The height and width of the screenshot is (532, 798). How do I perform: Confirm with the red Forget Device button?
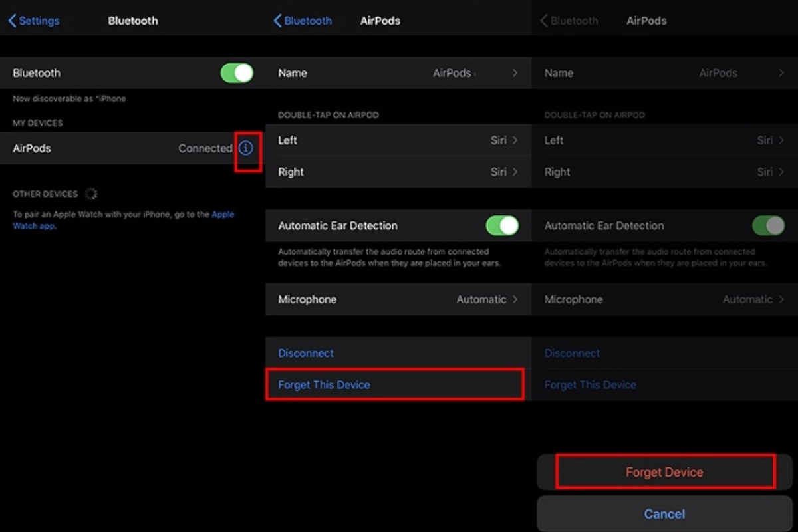(x=664, y=472)
